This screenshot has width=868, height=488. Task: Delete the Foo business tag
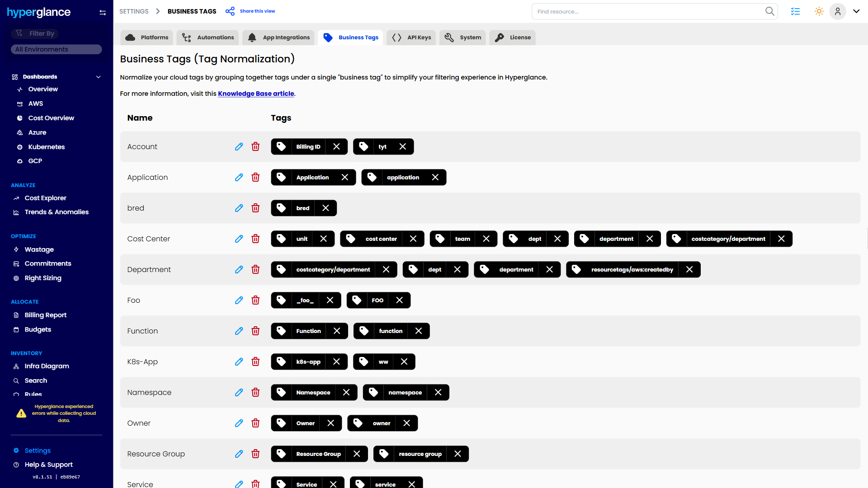pyautogui.click(x=255, y=300)
